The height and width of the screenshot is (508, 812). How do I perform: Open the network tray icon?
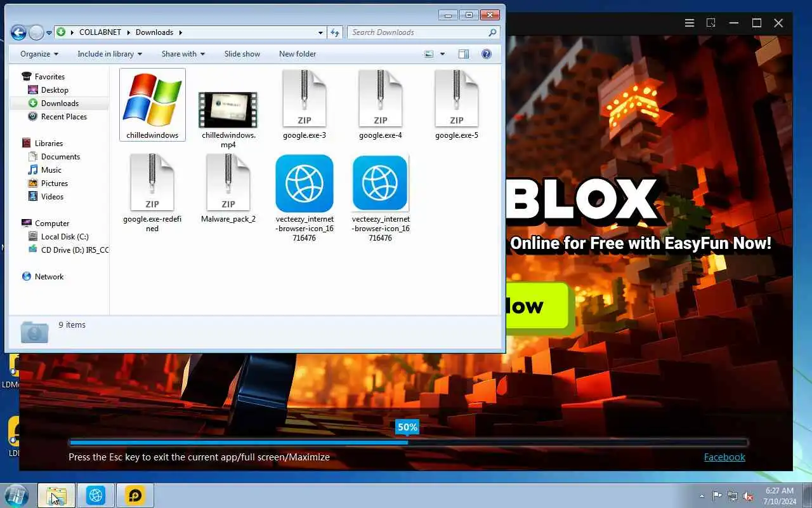pyautogui.click(x=733, y=496)
